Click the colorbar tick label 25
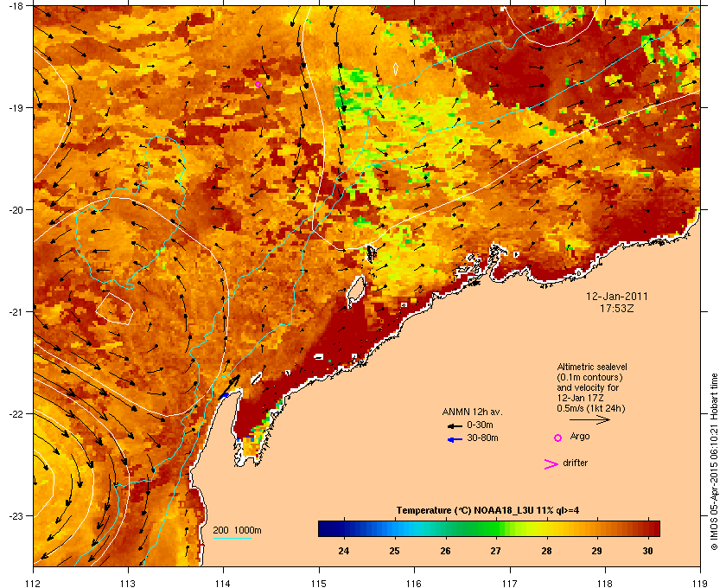Screen dimensions: 726x588 tap(394, 551)
